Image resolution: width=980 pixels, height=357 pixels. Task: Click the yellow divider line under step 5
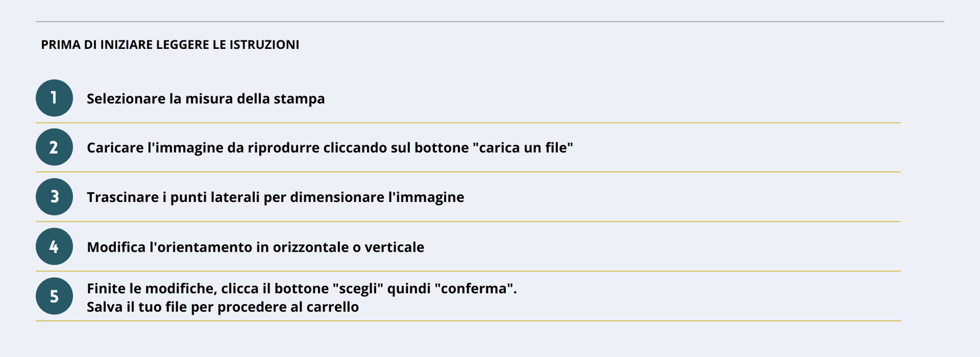(468, 320)
